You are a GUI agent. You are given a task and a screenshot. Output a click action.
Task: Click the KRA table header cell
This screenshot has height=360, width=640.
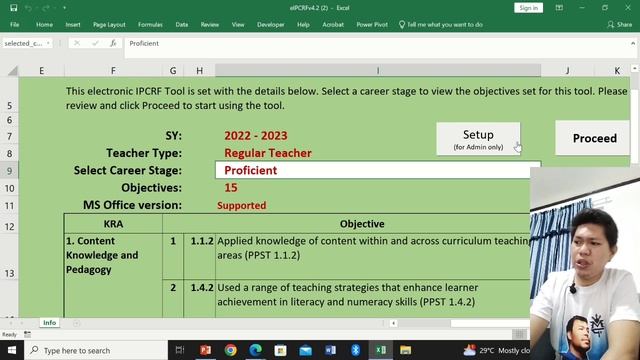click(x=113, y=224)
